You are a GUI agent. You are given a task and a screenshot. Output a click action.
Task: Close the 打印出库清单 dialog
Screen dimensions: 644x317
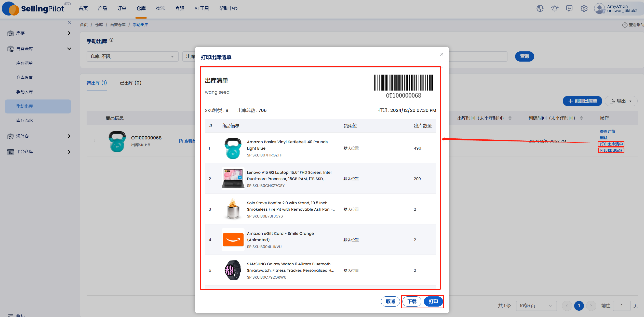(x=442, y=54)
